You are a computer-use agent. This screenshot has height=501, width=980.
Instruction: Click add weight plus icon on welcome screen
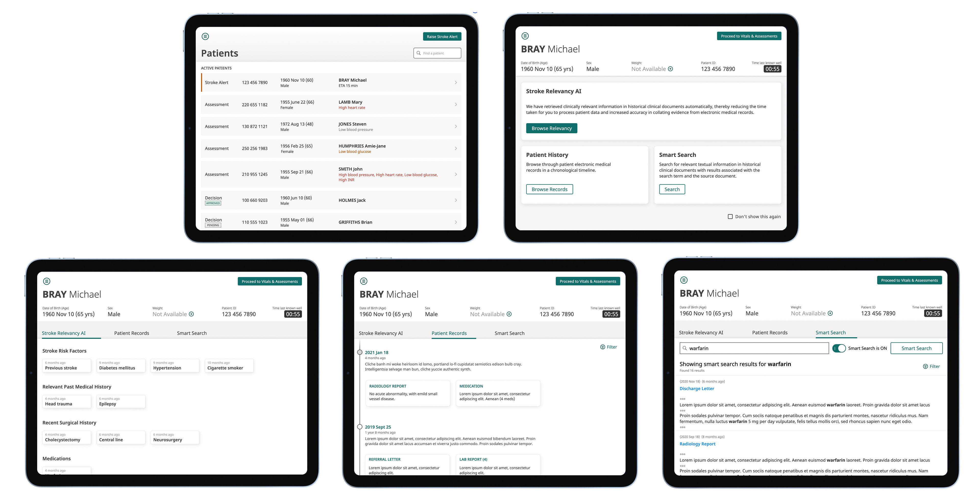(670, 69)
